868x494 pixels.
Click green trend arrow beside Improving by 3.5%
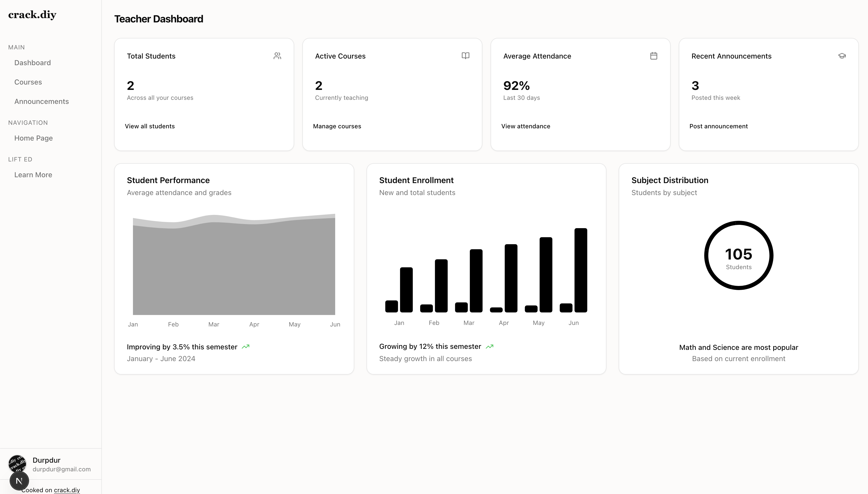pos(246,347)
